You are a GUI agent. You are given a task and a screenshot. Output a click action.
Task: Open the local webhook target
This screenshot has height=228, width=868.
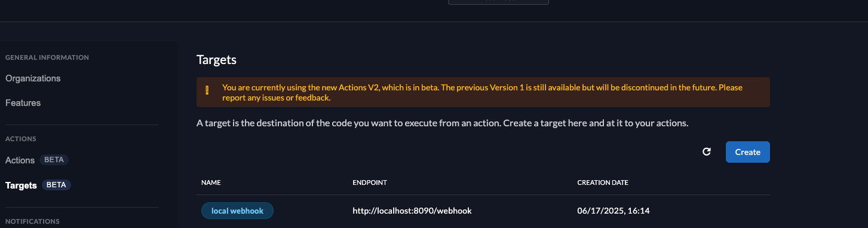click(237, 211)
